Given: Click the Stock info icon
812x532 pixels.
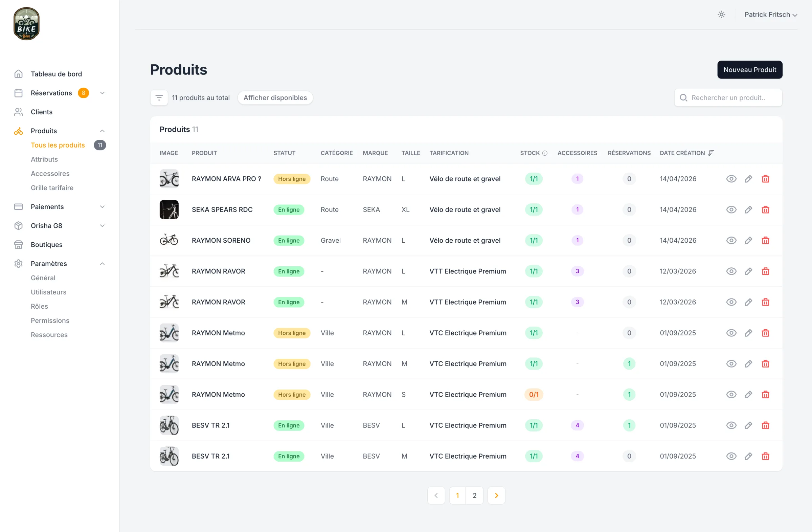Looking at the screenshot, I should 545,153.
